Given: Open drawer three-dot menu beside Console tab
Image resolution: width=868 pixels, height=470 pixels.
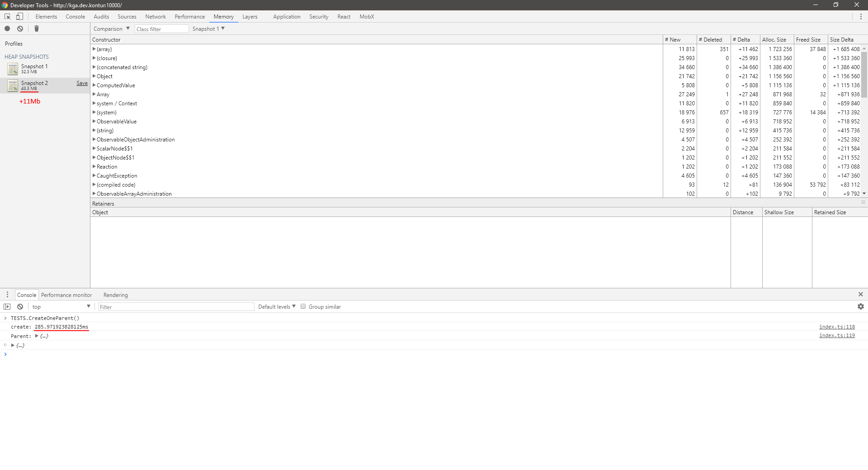Looking at the screenshot, I should (x=7, y=295).
